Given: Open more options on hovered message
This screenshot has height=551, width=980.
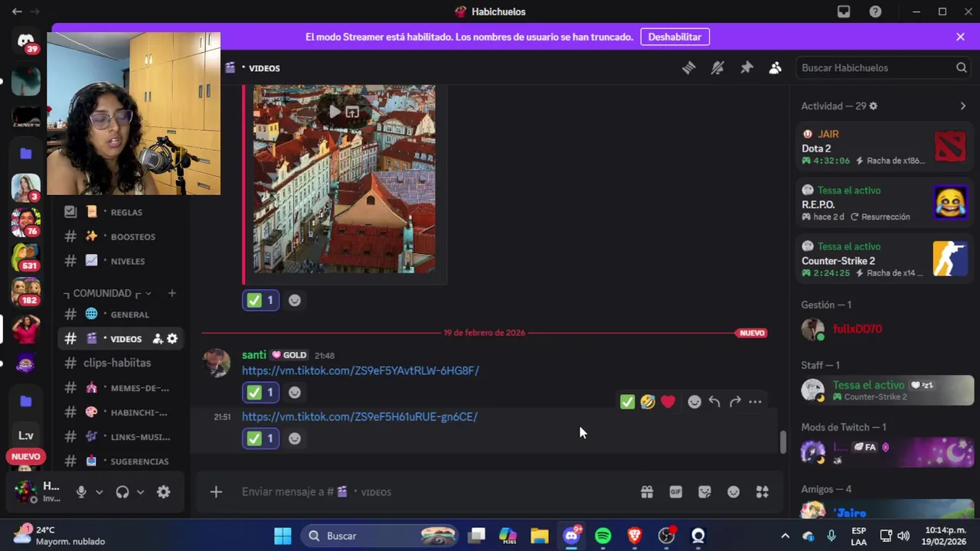Looking at the screenshot, I should 756,402.
